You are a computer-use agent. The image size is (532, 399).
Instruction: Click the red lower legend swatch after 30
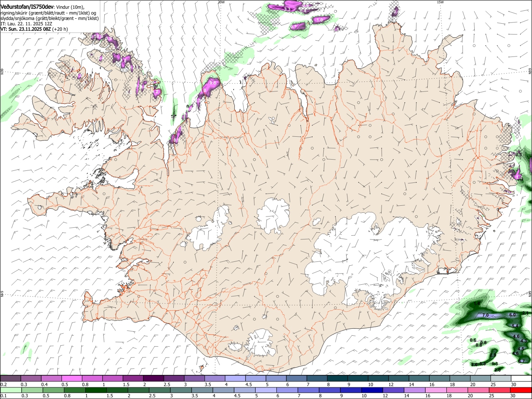[x=521, y=390]
